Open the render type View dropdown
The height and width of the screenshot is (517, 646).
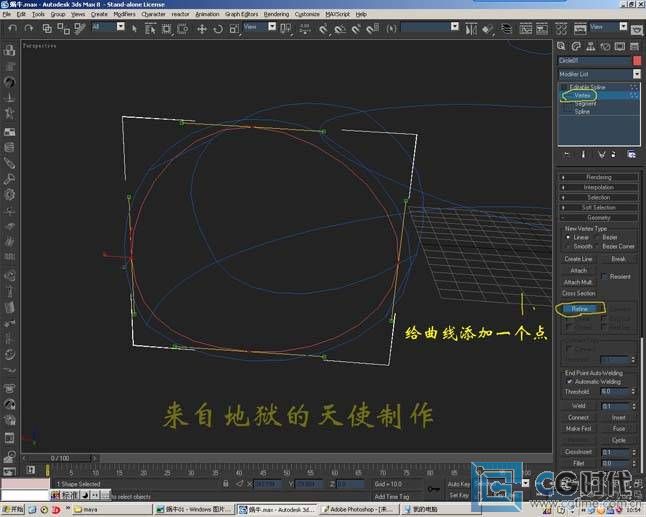[x=609, y=27]
